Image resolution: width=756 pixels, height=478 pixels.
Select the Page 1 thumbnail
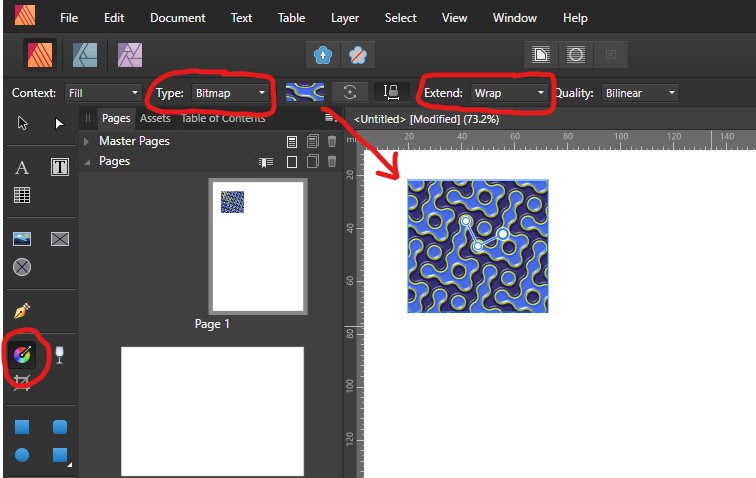tap(258, 246)
